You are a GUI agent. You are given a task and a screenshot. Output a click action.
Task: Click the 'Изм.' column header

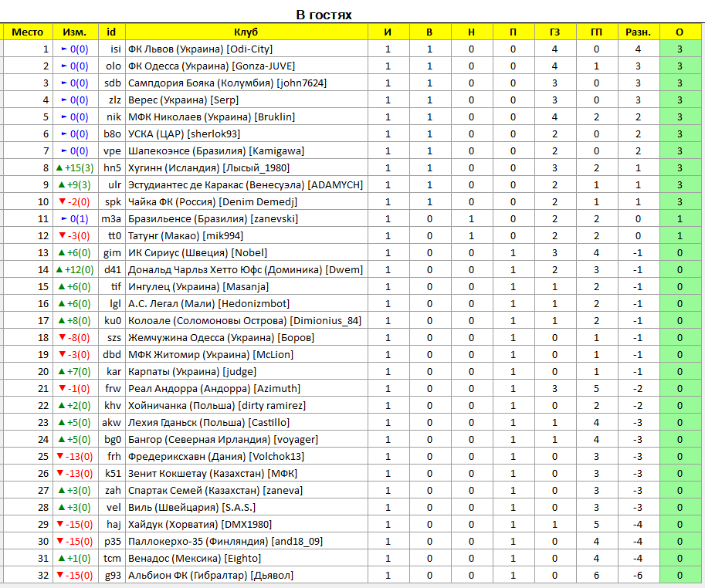click(75, 32)
